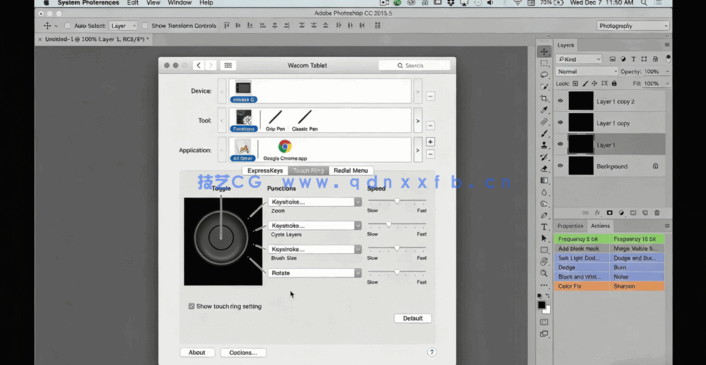This screenshot has width=706, height=365.
Task: Select the Gradient tool
Action: pos(544,180)
